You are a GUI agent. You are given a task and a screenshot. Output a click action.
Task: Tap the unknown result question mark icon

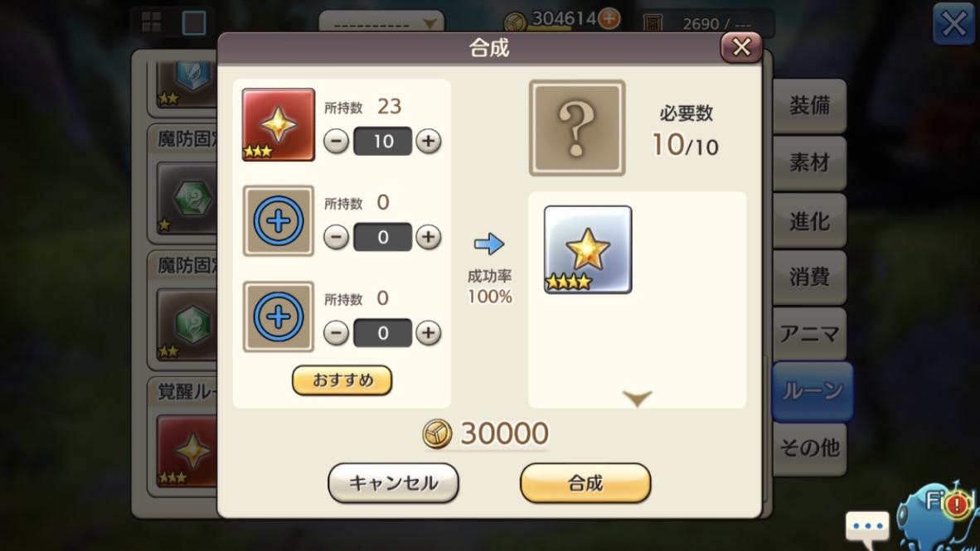pyautogui.click(x=577, y=128)
